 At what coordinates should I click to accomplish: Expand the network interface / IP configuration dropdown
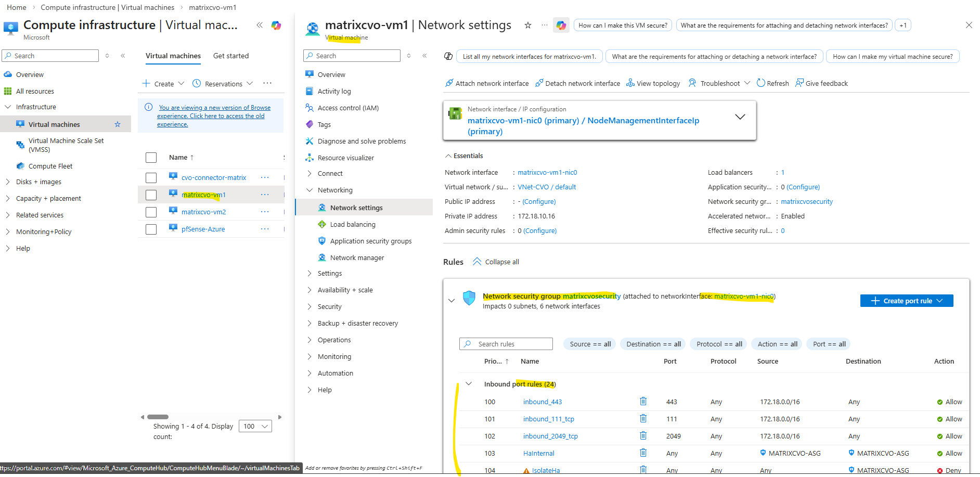pos(740,117)
